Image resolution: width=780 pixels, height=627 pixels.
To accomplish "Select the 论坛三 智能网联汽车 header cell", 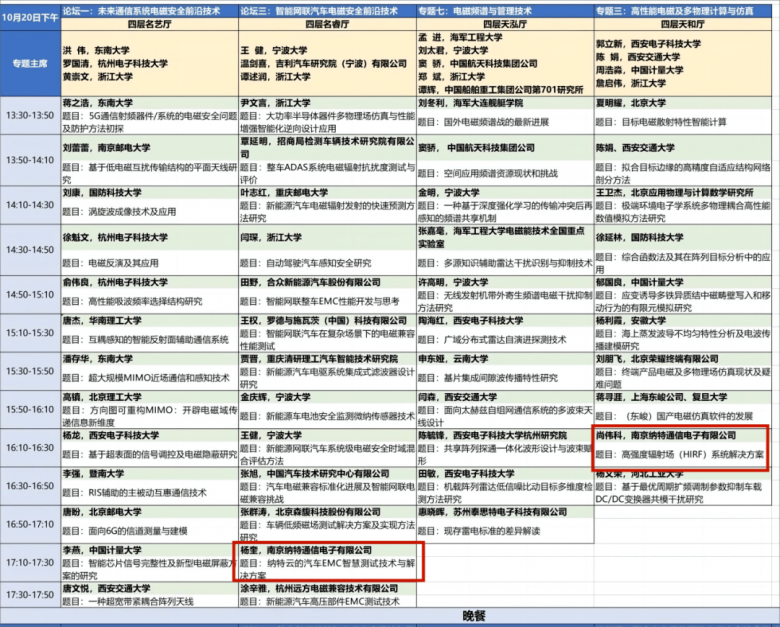I will (326, 8).
